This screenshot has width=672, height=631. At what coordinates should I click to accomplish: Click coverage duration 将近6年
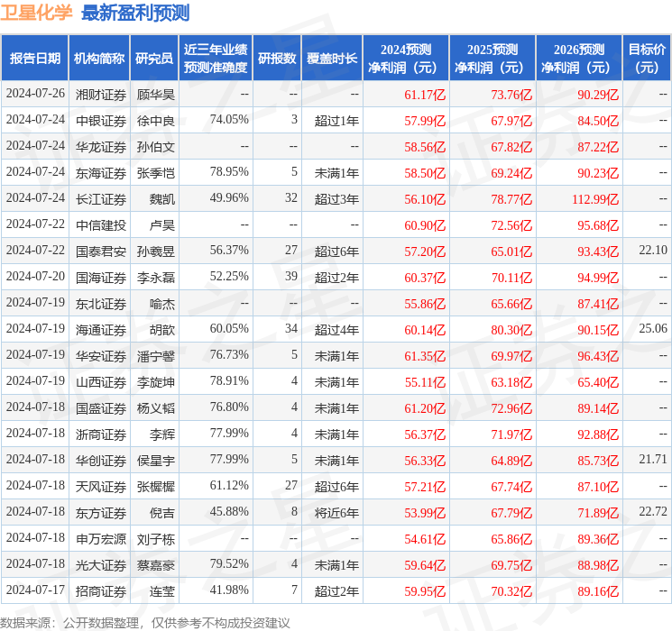[336, 512]
